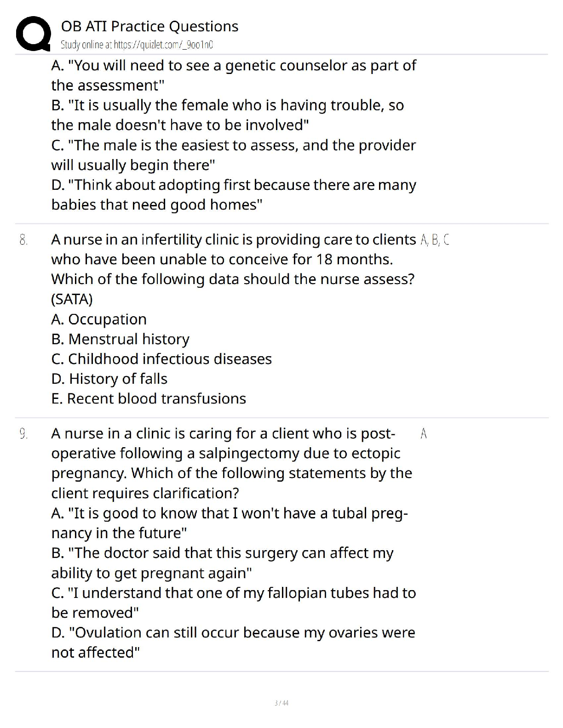Click the page number 3 / 44 footer
The width and height of the screenshot is (563, 728).
281,703
